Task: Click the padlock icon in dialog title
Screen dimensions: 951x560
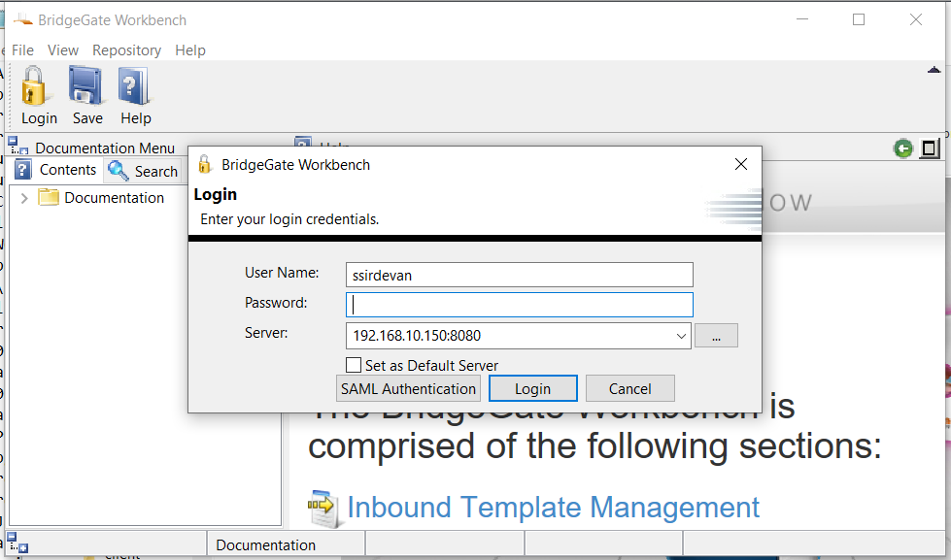Action: pos(205,164)
